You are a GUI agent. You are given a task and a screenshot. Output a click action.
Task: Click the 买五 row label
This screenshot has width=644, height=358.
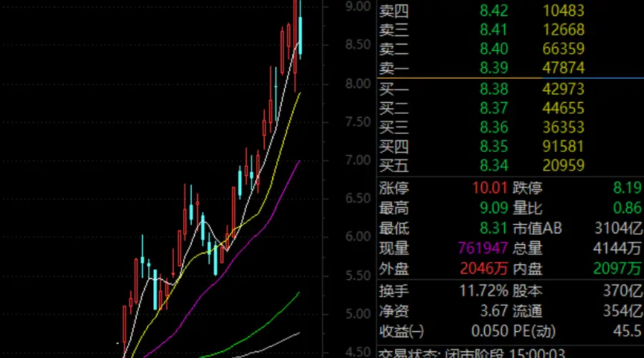coord(394,165)
